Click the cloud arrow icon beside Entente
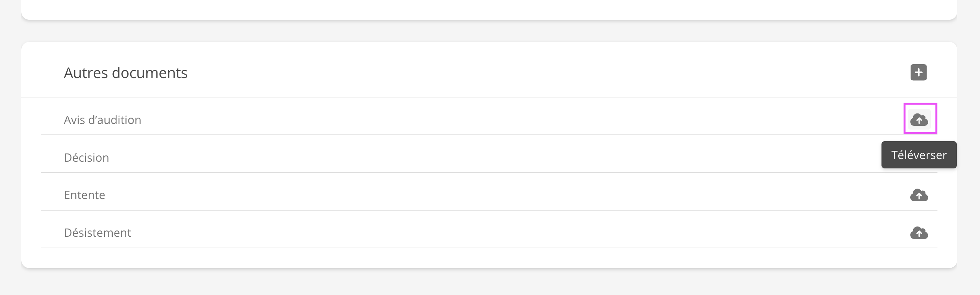Image resolution: width=980 pixels, height=295 pixels. 919,195
